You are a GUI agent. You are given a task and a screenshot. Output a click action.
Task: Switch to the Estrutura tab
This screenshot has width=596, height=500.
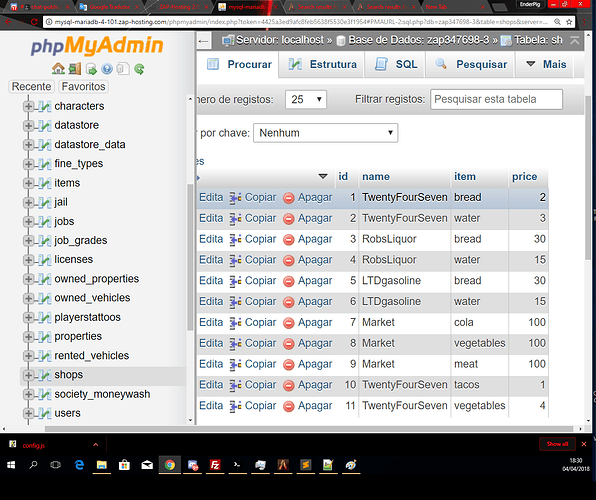pos(322,65)
